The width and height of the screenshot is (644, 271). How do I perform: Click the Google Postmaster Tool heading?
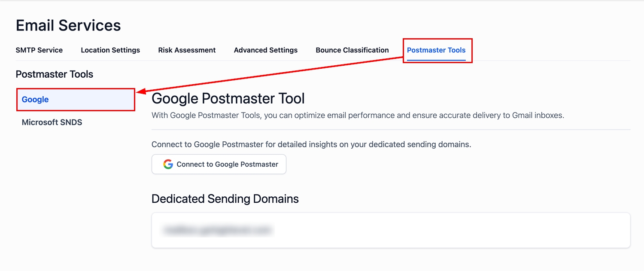[x=228, y=98]
